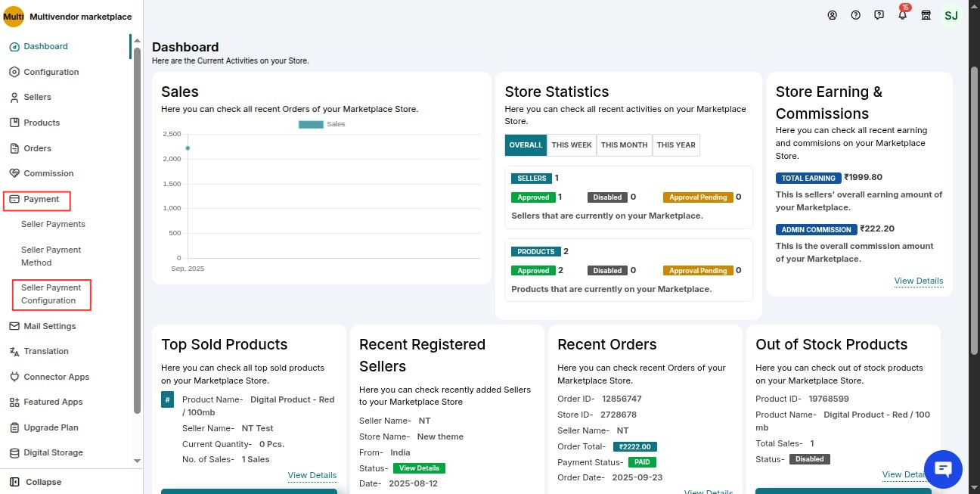Click the Multi marketplace logo
This screenshot has height=494, width=980.
(14, 17)
